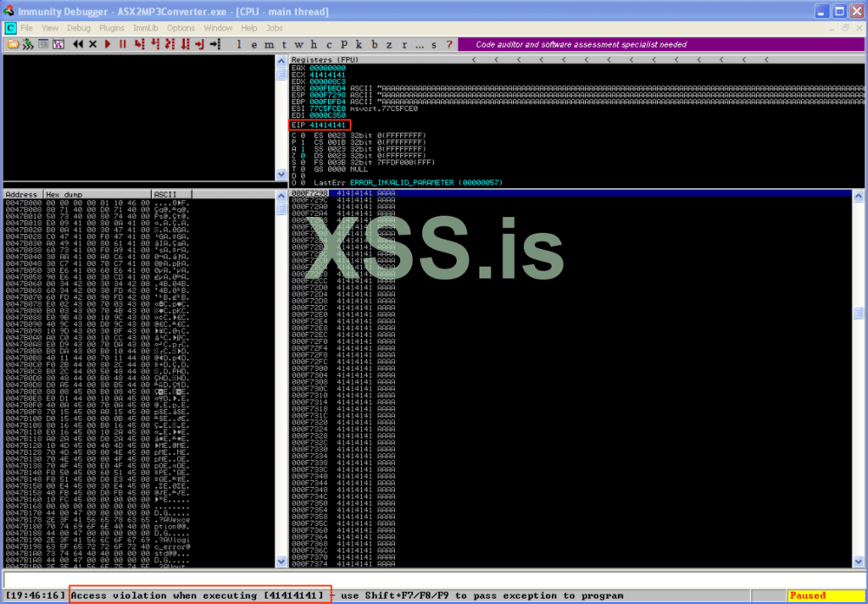Open the ImmLib menu

(146, 28)
